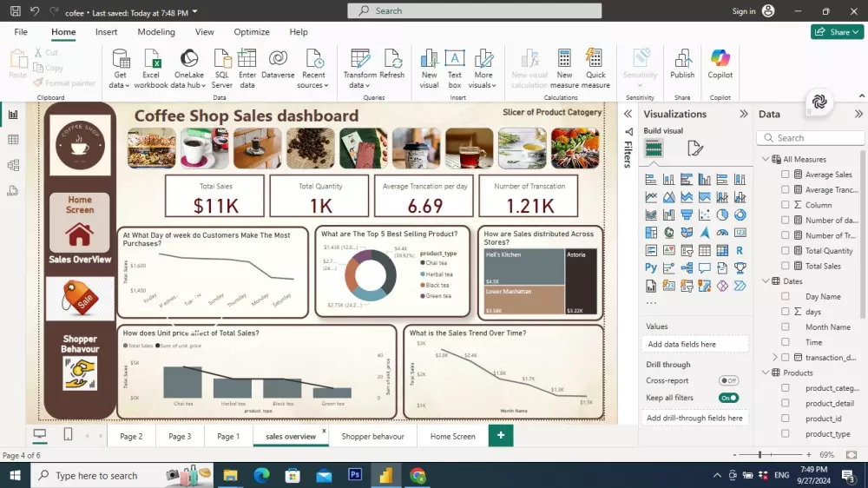
Task: Open the Optimize ribbon tab
Action: (252, 32)
